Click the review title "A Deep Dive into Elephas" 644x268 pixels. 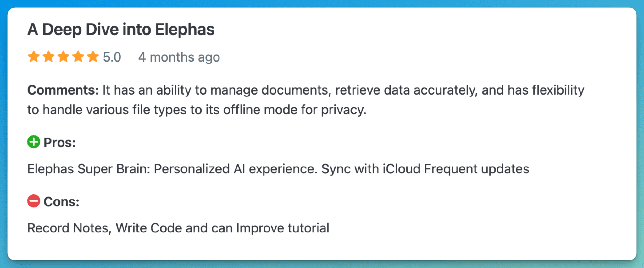[x=121, y=30]
